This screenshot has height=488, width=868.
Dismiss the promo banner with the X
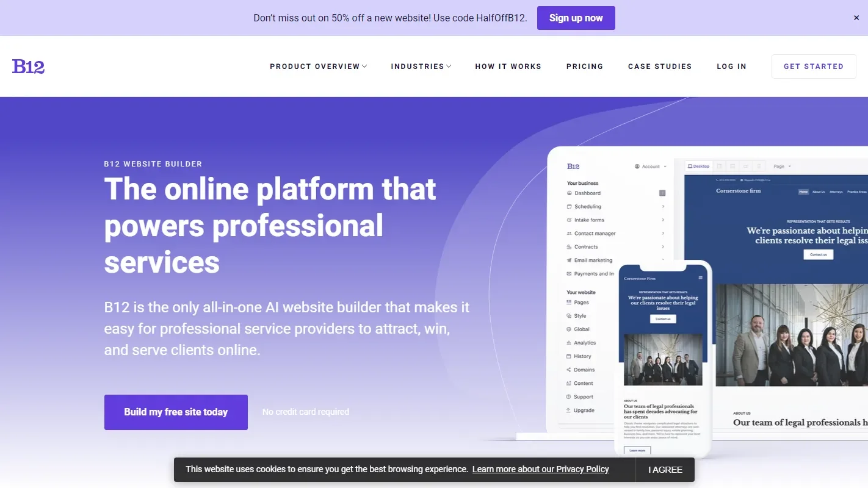coord(856,18)
